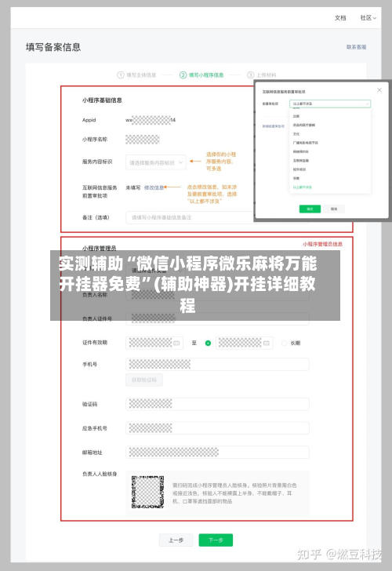The width and height of the screenshot is (392, 571).
Task: Open the 社区 menu chevron
Action: pyautogui.click(x=375, y=18)
